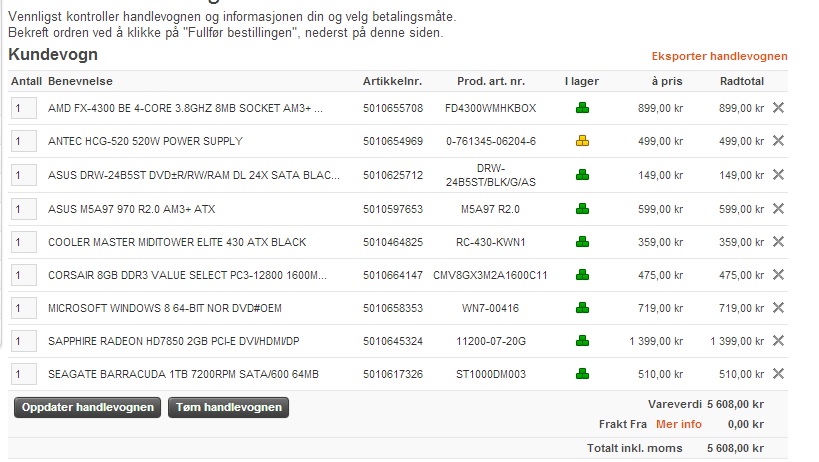Viewport: 819px width, 462px height.
Task: Focus quantity field for COOLER MASTER case
Action: click(x=24, y=242)
